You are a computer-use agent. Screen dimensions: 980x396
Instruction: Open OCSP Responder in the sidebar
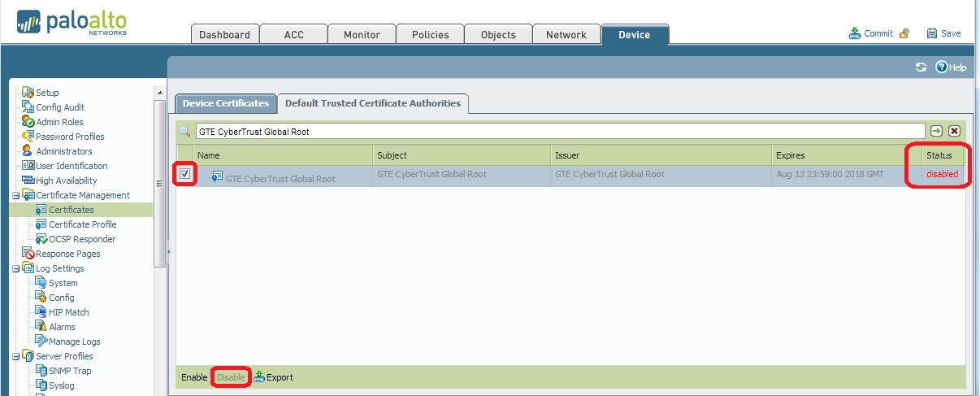click(x=82, y=239)
